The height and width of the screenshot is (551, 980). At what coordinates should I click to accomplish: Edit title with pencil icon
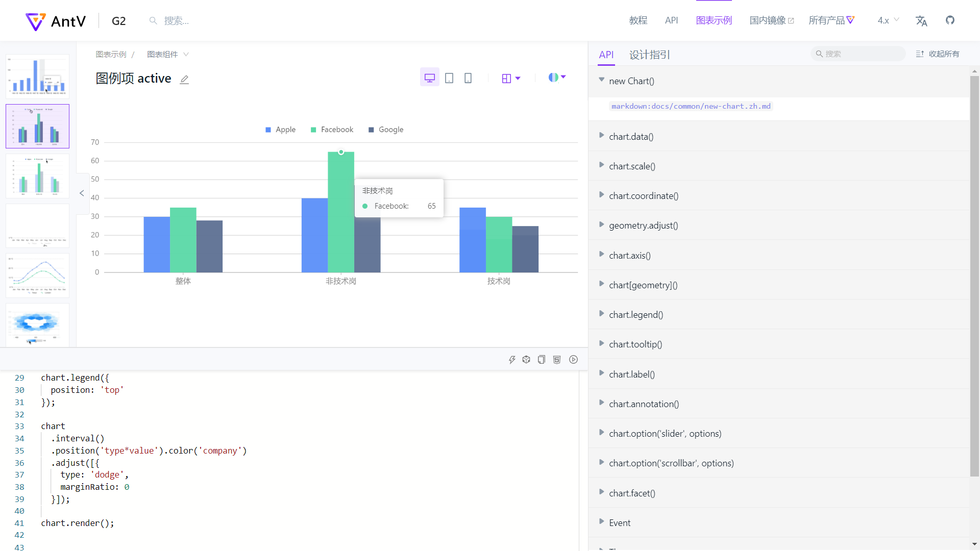[x=184, y=79]
